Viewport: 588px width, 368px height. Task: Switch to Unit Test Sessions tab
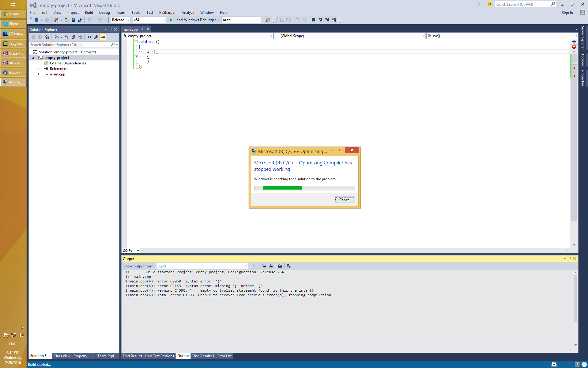pos(159,356)
